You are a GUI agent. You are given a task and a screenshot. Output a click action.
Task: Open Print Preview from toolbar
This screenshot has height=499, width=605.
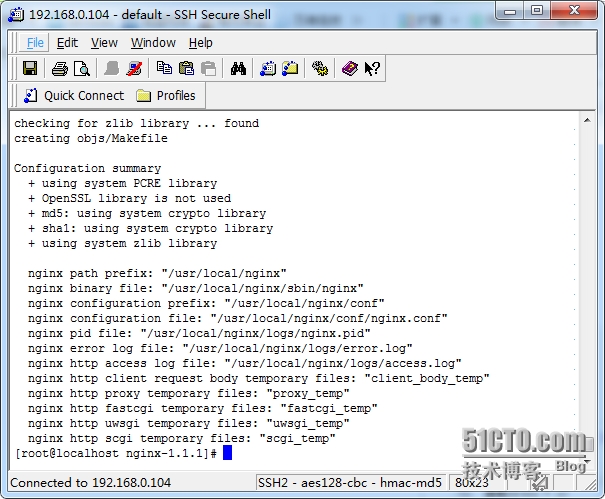click(x=82, y=69)
